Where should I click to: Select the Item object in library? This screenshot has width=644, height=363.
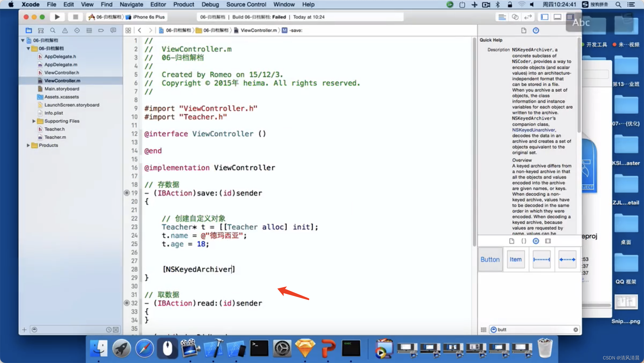click(x=516, y=259)
